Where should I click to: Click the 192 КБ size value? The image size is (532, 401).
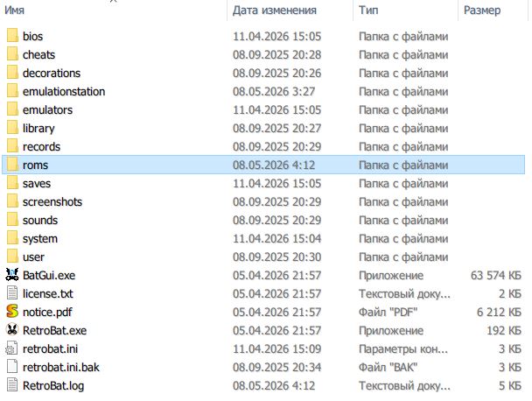click(504, 330)
